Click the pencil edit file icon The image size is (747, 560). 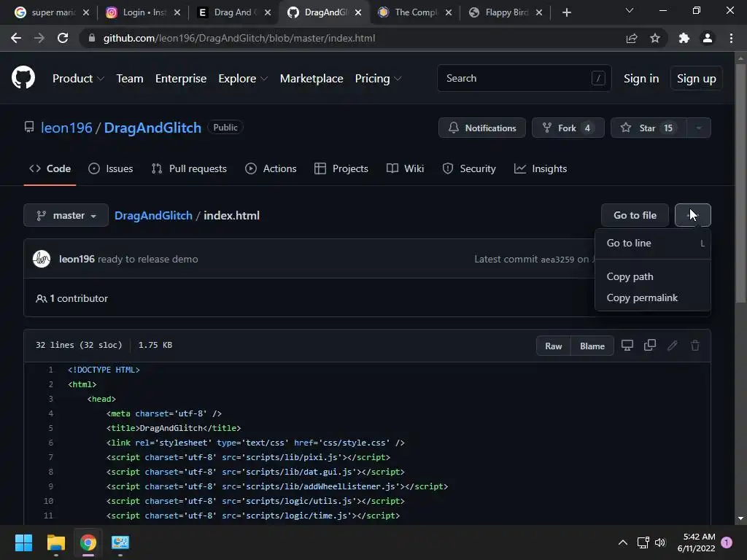tap(672, 346)
